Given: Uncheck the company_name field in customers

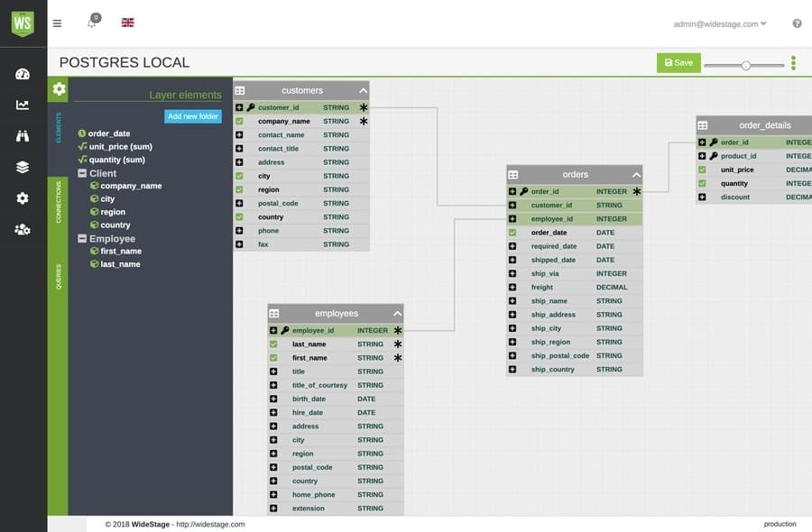Looking at the screenshot, I should [239, 121].
